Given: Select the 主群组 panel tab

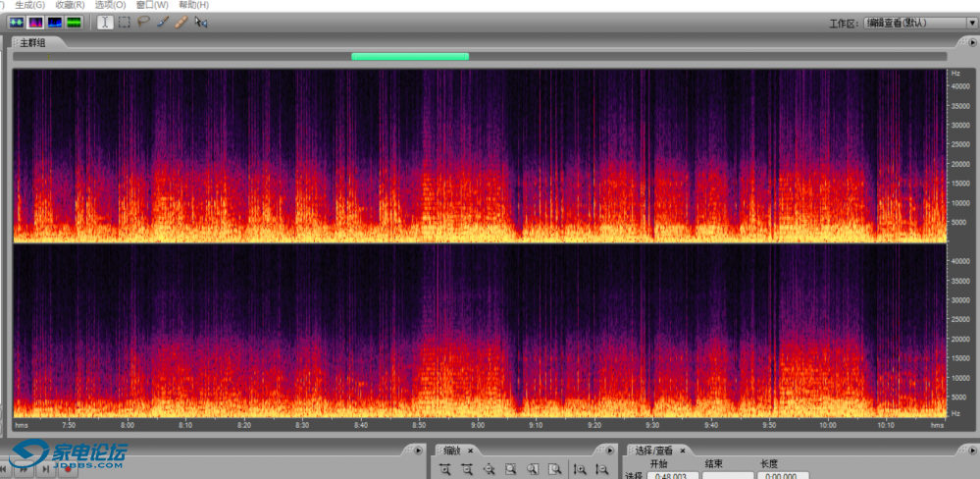Looking at the screenshot, I should 34,42.
